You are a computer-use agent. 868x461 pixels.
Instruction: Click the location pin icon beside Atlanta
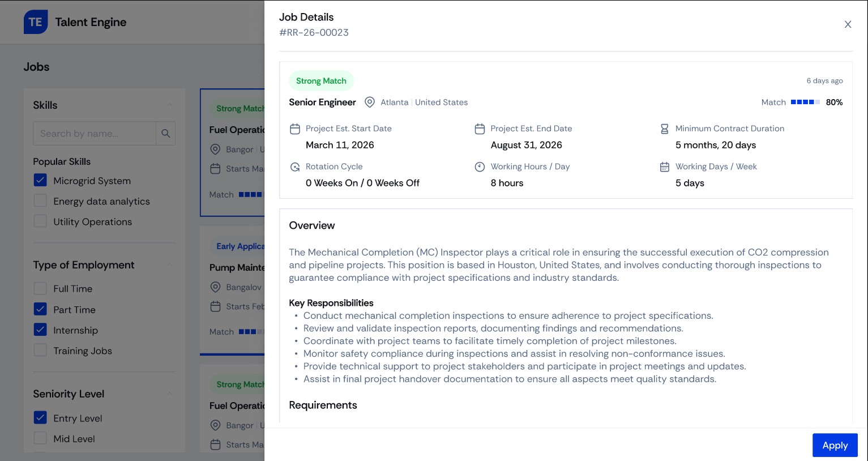pos(370,102)
